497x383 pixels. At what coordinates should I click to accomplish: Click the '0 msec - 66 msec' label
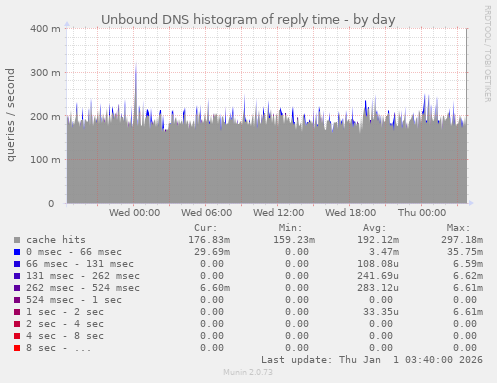(74, 252)
